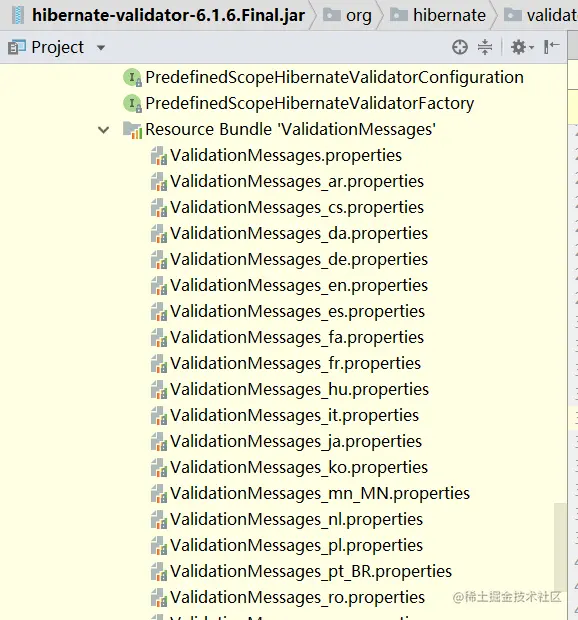Click the hibernate-validator jar archive icon in breadcrumb
Viewport: 578px width, 620px height.
18,15
